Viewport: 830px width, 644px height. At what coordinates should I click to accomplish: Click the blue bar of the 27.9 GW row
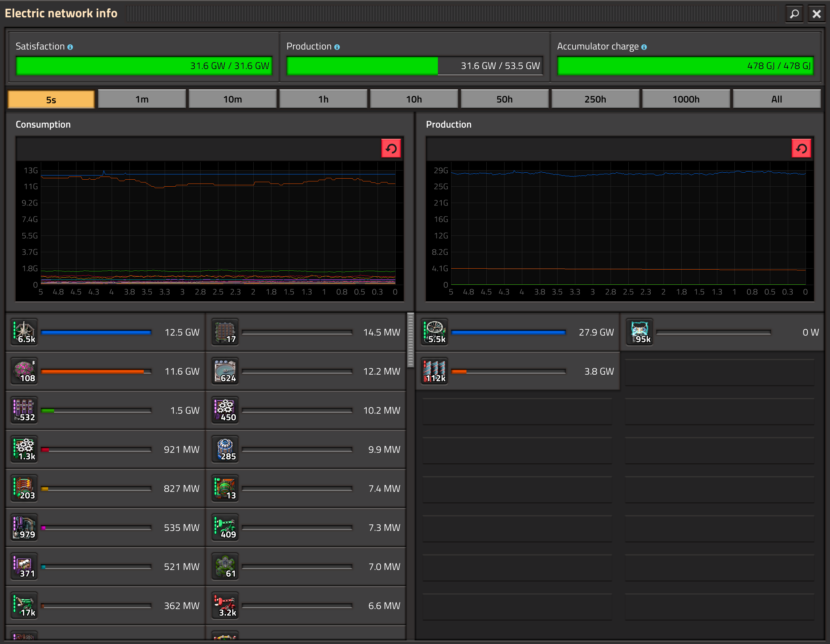508,332
